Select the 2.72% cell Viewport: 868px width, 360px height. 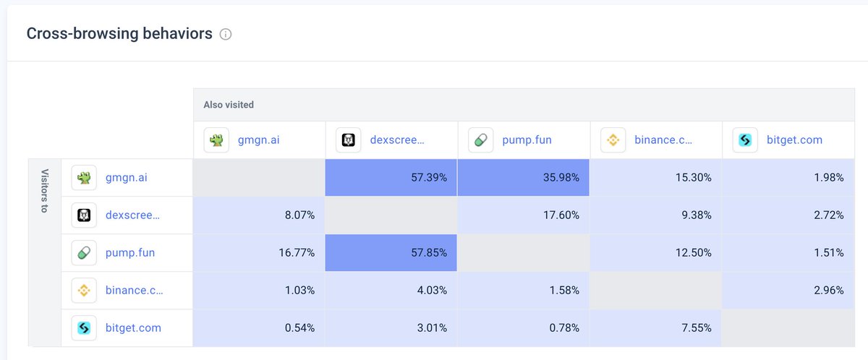788,215
